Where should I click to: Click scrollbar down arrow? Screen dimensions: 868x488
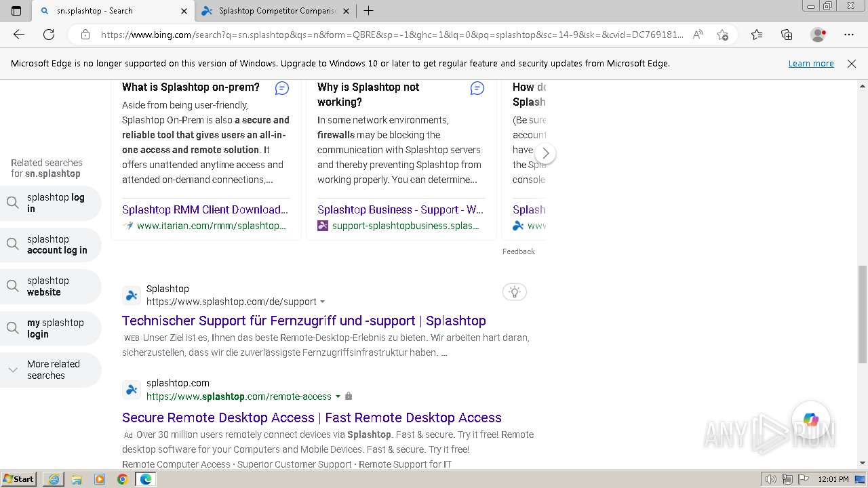(863, 463)
